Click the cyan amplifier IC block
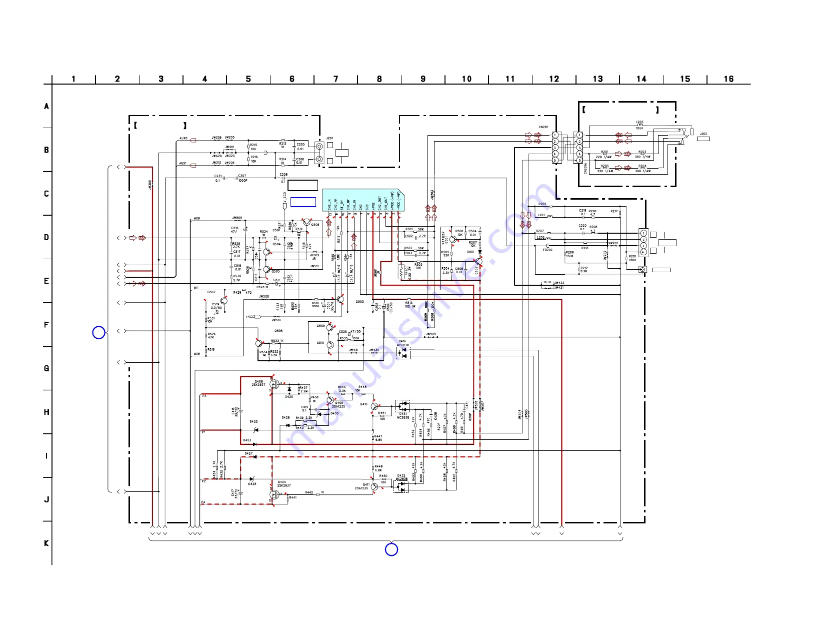This screenshot has width=840, height=632. tap(363, 201)
